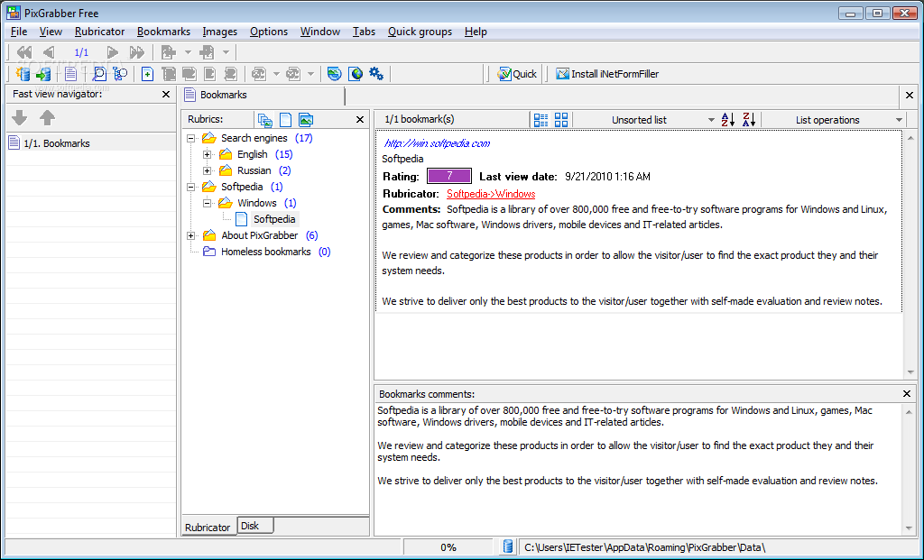This screenshot has height=560, width=924.
Task: Collapse the Windows folder node
Action: click(x=207, y=203)
